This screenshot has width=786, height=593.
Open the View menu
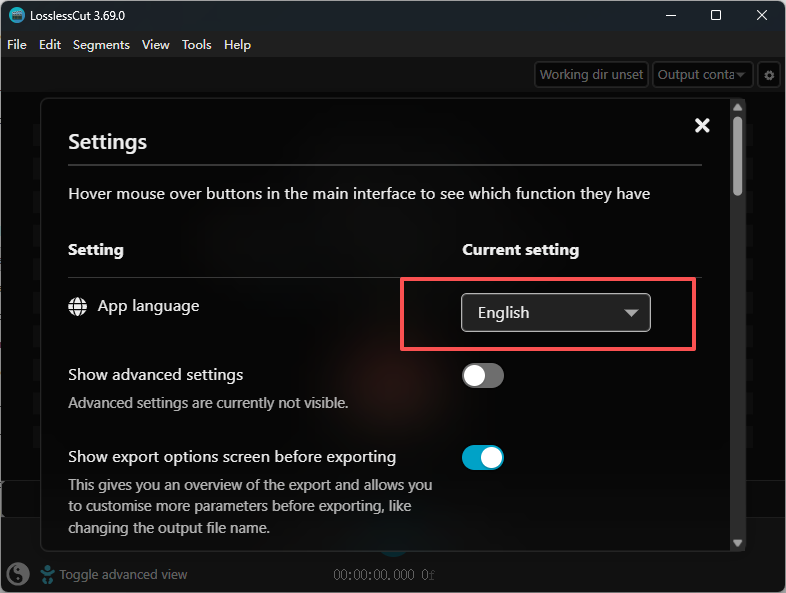click(x=155, y=45)
